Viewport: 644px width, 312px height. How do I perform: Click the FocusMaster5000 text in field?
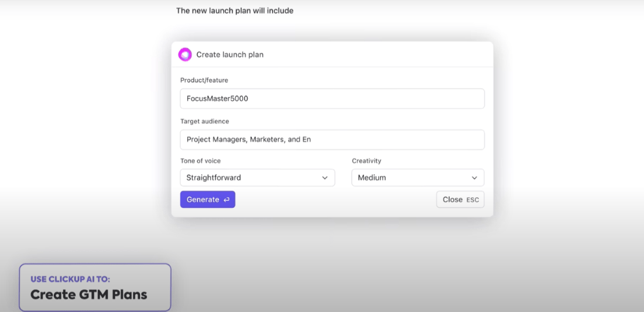coord(217,98)
